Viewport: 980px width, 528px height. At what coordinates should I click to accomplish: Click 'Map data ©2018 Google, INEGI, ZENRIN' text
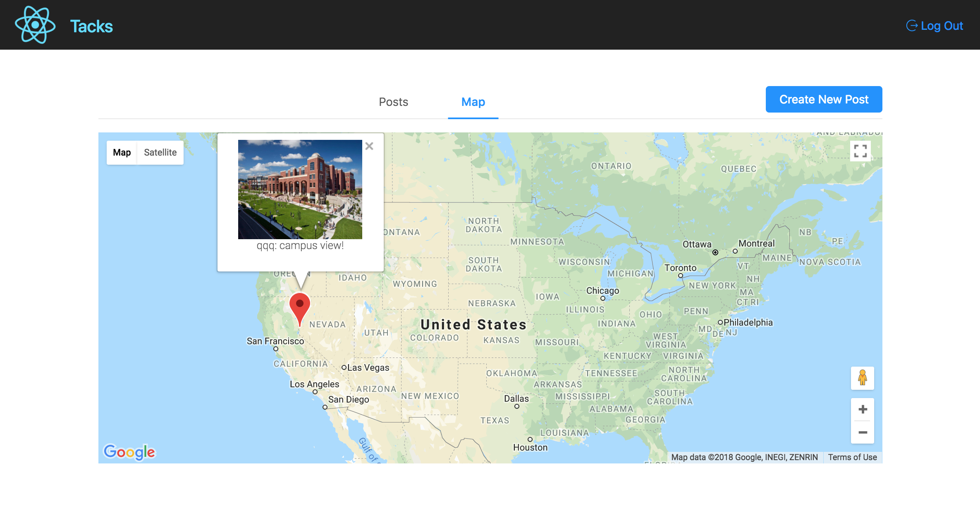tap(744, 457)
